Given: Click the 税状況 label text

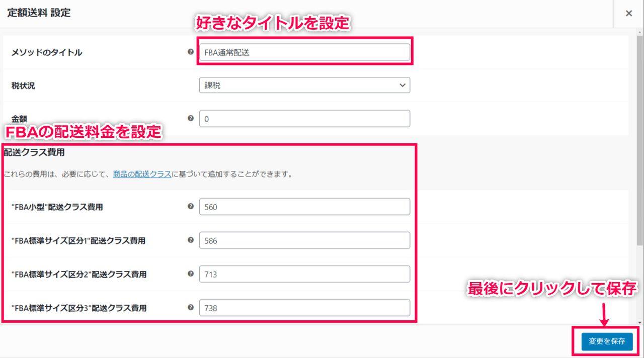Looking at the screenshot, I should point(23,86).
